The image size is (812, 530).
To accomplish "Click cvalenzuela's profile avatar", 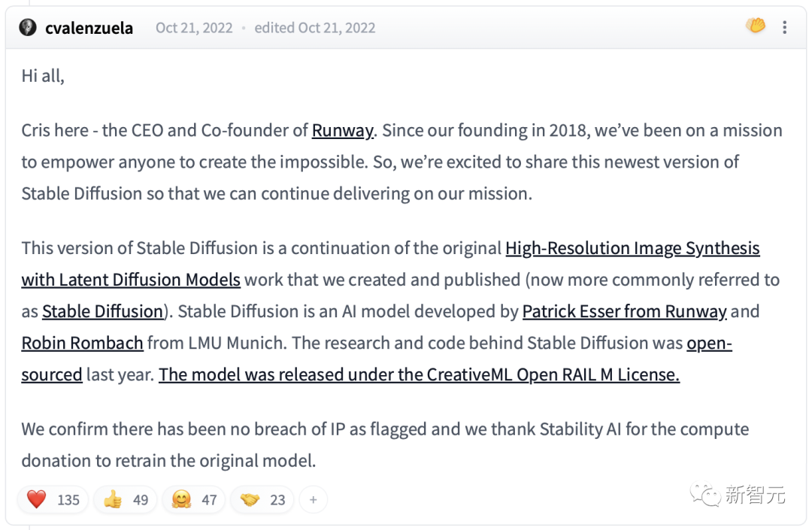I will click(x=28, y=28).
